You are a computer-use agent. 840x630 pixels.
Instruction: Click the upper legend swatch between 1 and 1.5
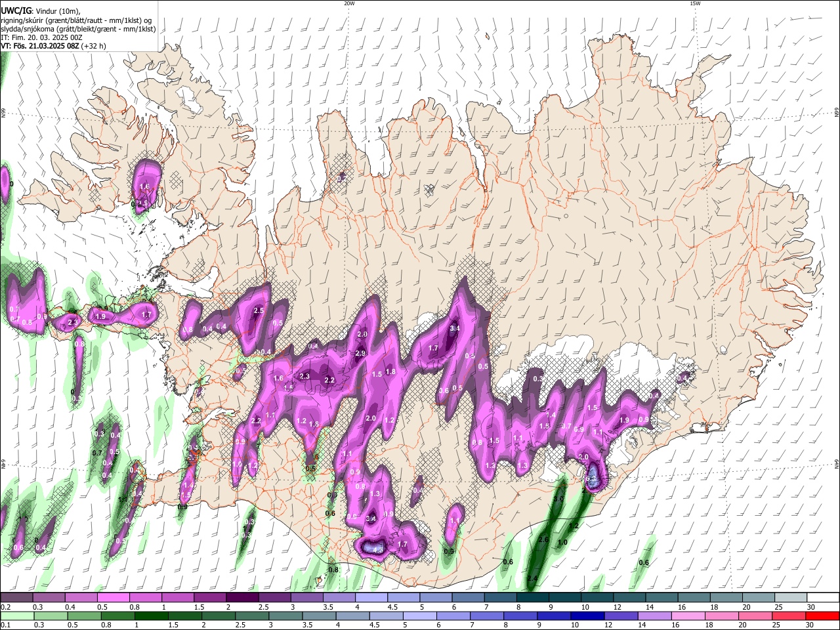pos(178,598)
